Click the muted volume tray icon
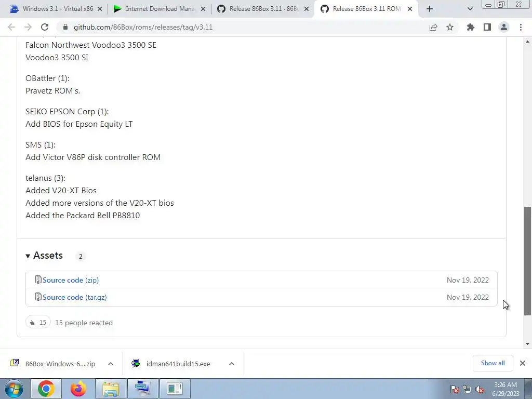Image resolution: width=532 pixels, height=399 pixels. tap(480, 390)
